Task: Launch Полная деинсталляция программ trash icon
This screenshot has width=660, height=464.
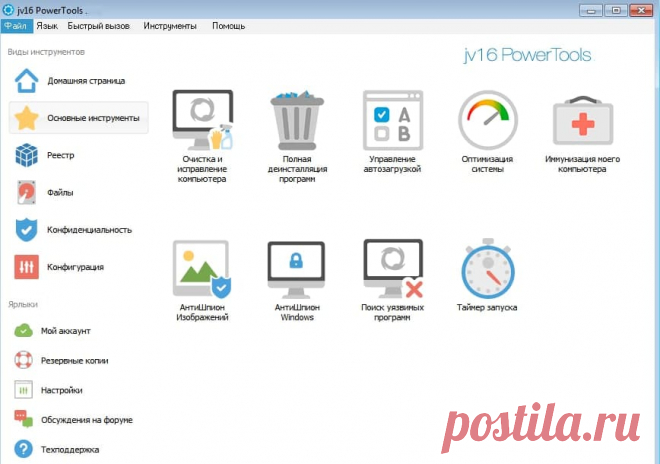Action: click(x=297, y=120)
